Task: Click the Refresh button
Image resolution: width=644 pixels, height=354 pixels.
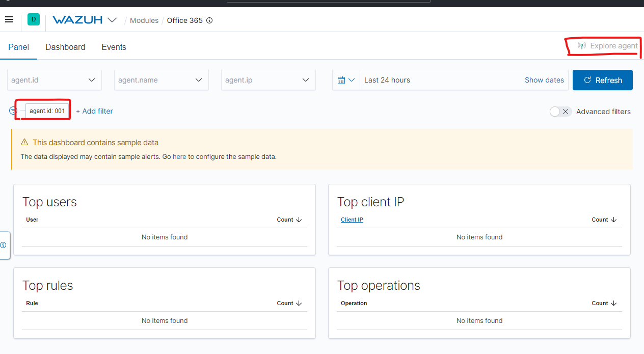Action: coord(603,80)
